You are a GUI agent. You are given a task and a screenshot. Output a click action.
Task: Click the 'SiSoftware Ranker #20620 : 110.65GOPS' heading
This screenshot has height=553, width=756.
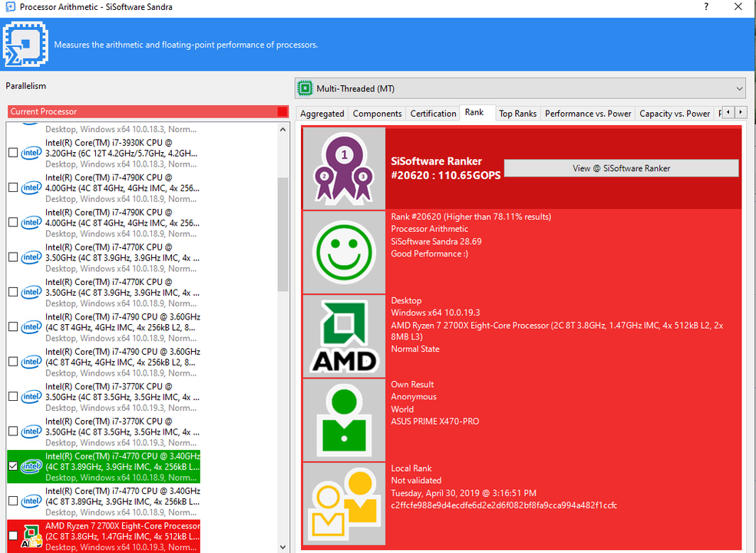pos(445,168)
